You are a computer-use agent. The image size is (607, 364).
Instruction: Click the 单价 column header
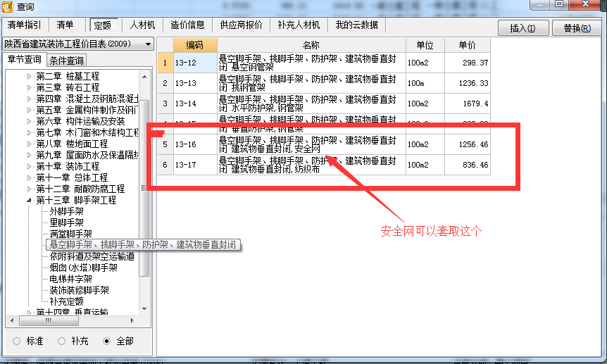coord(468,45)
